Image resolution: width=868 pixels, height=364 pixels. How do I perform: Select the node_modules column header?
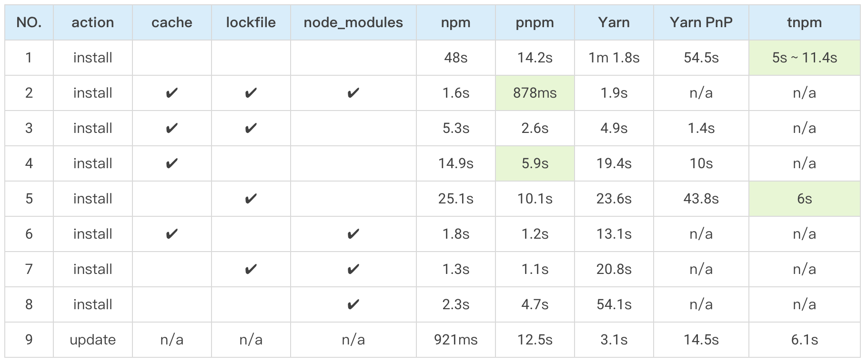[x=353, y=22]
